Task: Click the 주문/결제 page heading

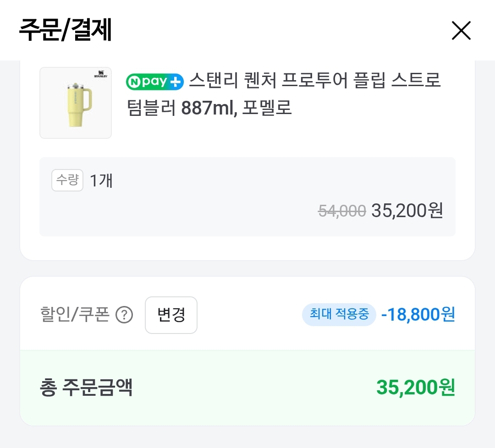Action: 65,30
